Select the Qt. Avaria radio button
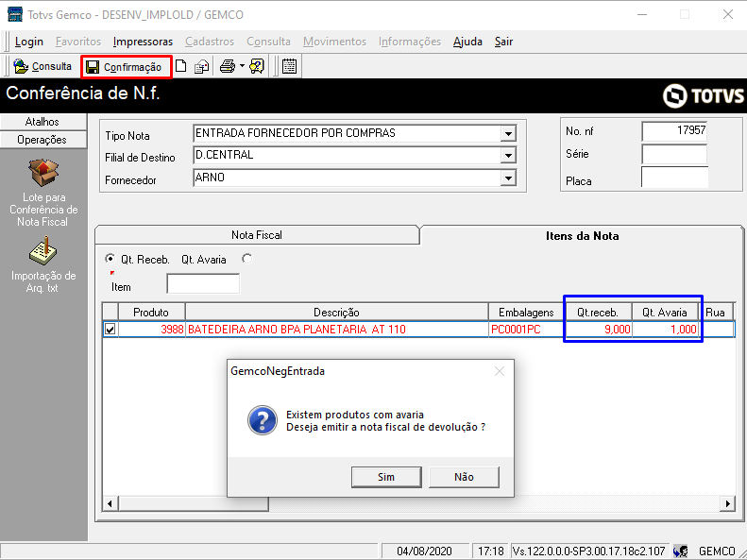 pos(246,259)
